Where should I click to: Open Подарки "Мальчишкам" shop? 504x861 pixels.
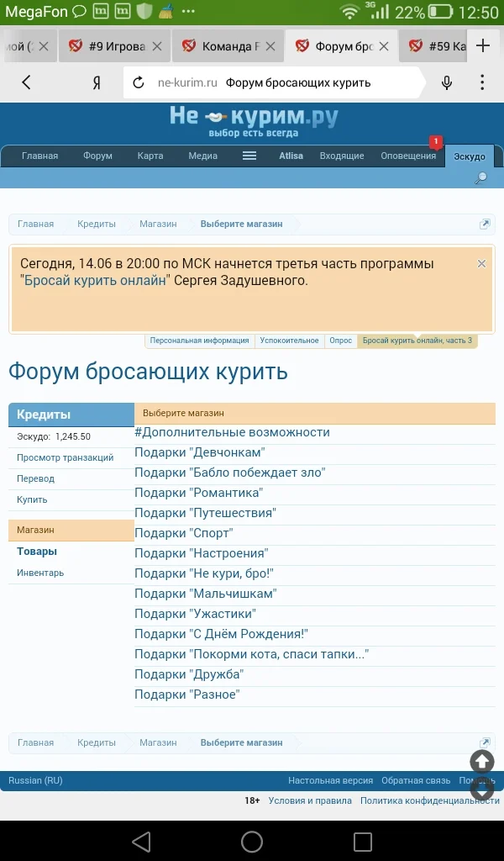pyautogui.click(x=206, y=594)
